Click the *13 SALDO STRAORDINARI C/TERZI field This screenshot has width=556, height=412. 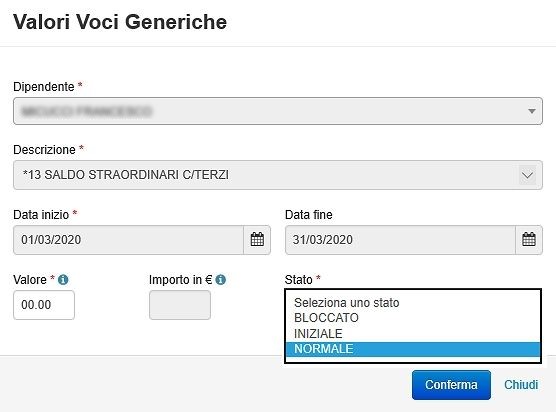(x=278, y=175)
